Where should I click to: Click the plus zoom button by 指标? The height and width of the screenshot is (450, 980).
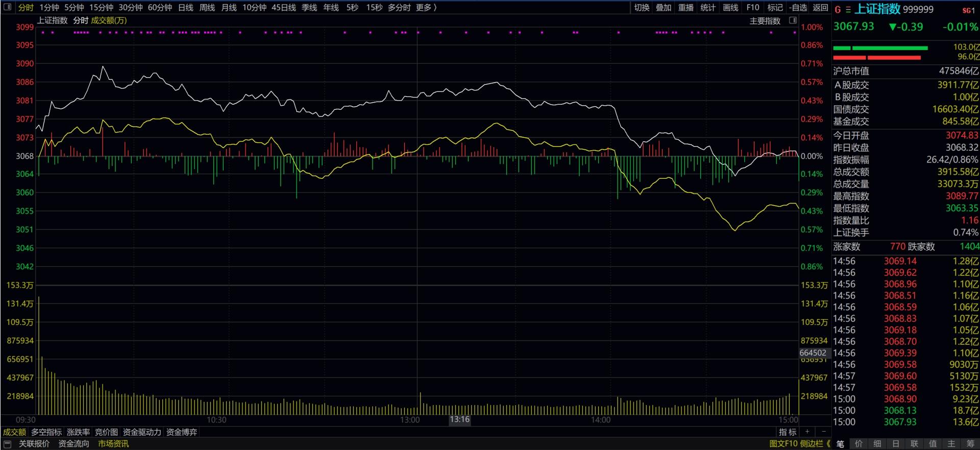(x=807, y=432)
